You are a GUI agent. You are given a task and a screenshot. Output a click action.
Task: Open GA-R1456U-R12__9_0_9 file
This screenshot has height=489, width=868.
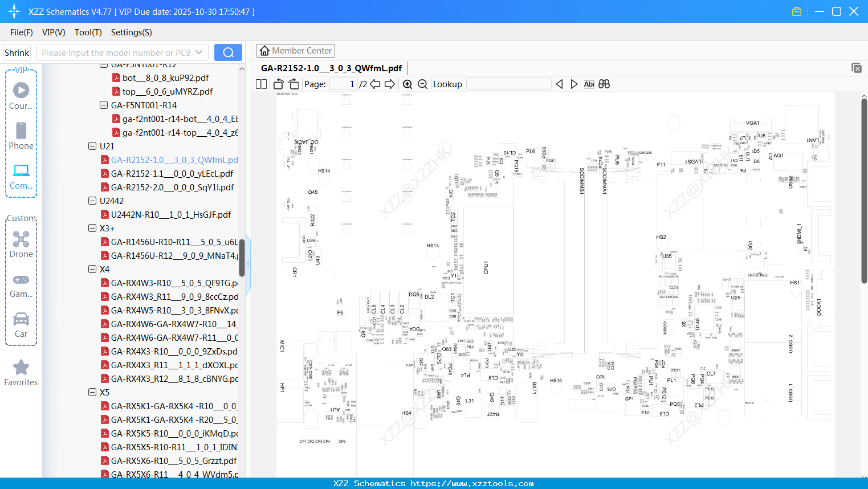[174, 255]
